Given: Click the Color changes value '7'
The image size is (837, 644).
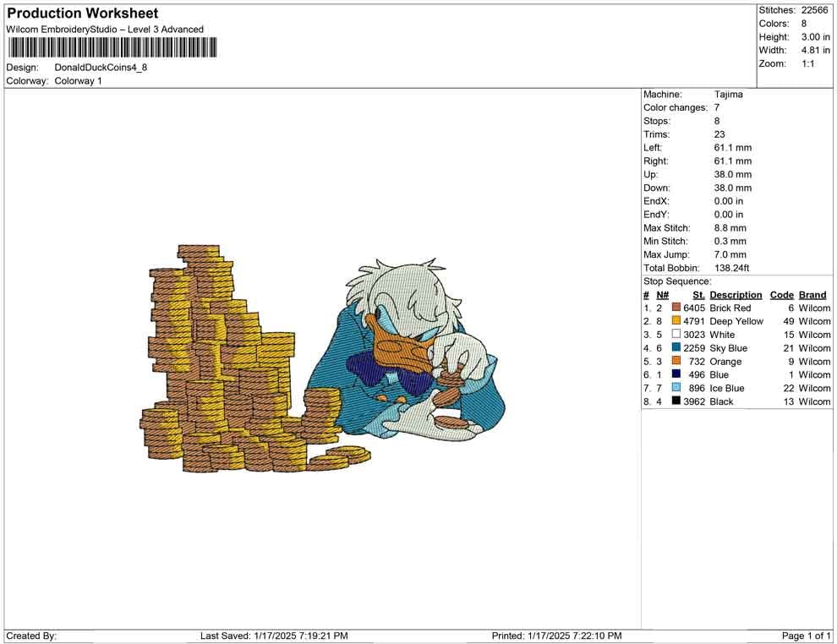Looking at the screenshot, I should [717, 107].
